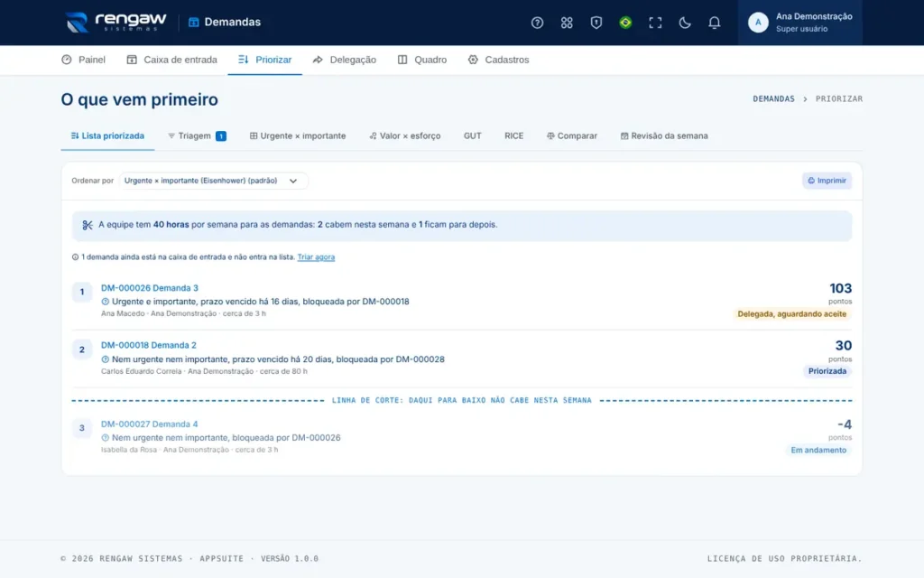Click rank number 3 badge
Viewport: 924px width, 578px height.
(x=82, y=428)
